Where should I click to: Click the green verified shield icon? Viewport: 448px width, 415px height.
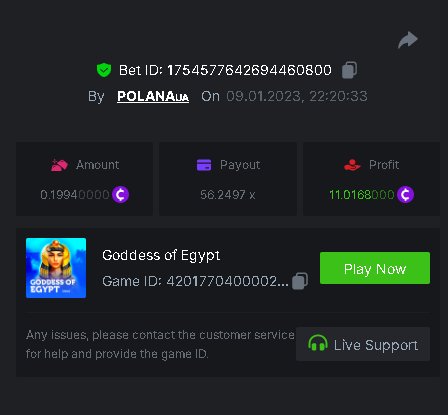click(x=104, y=70)
